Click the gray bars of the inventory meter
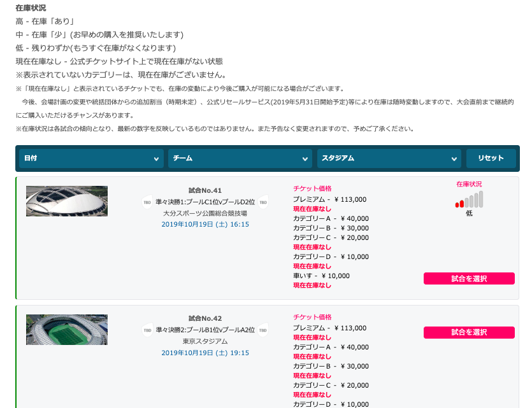 (x=475, y=200)
